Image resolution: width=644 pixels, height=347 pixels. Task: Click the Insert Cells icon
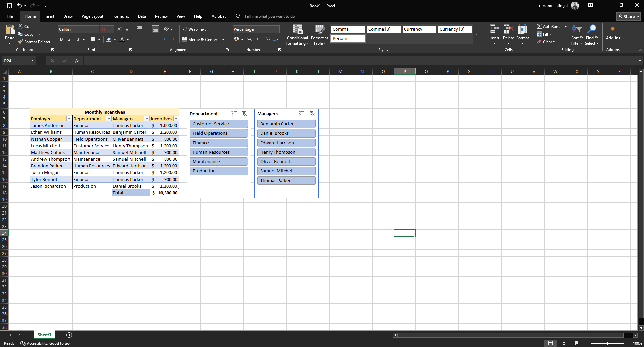[494, 29]
